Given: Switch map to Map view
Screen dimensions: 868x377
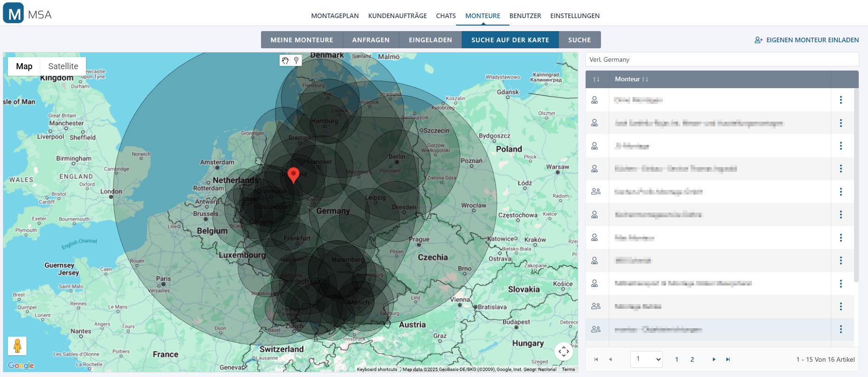Looking at the screenshot, I should (24, 66).
